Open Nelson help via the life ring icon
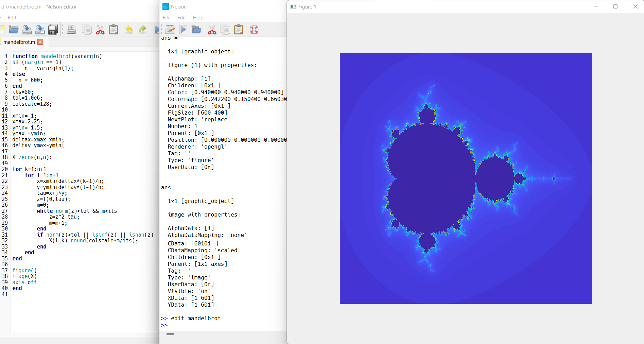 pos(254,30)
